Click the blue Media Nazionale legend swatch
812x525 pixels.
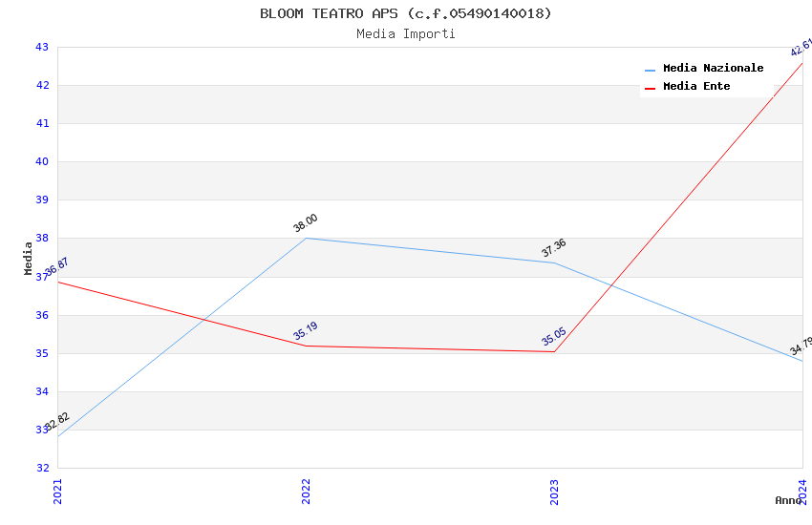651,70
